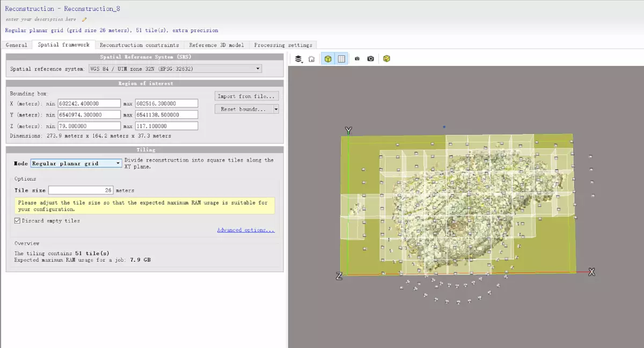Go to Reconstruction constraints tab

pos(139,45)
